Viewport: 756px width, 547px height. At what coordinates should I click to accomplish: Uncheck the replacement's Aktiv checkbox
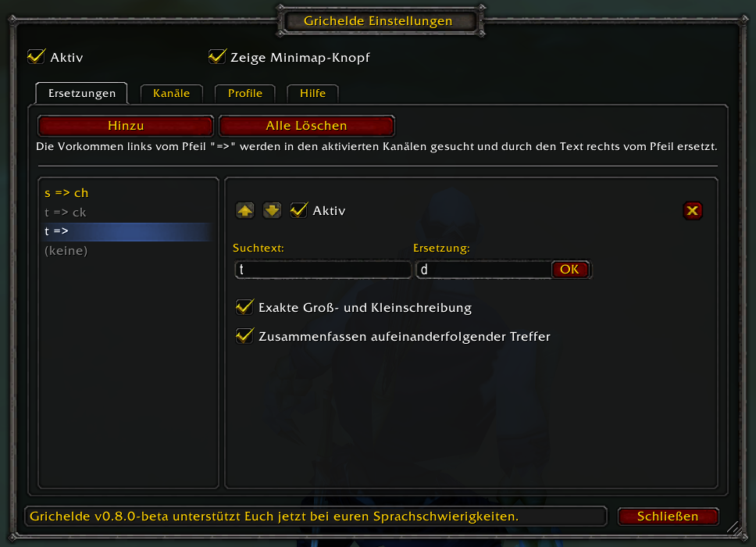[x=298, y=210]
